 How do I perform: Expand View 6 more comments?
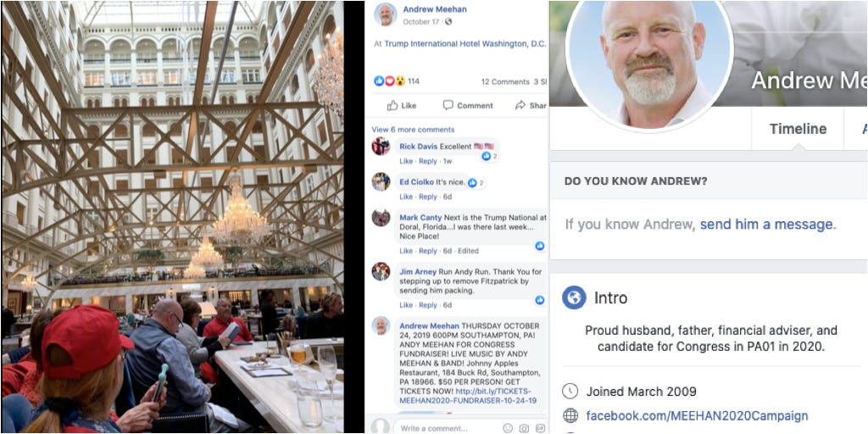pos(413,130)
